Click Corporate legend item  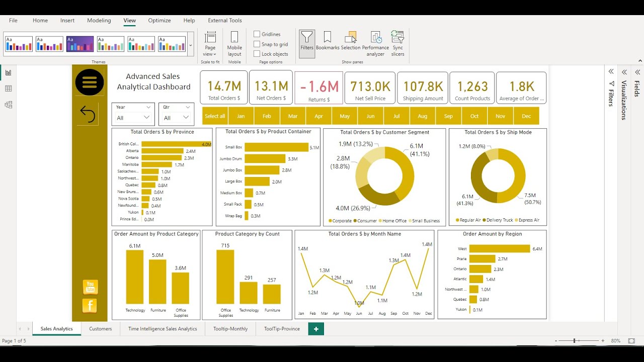point(340,221)
